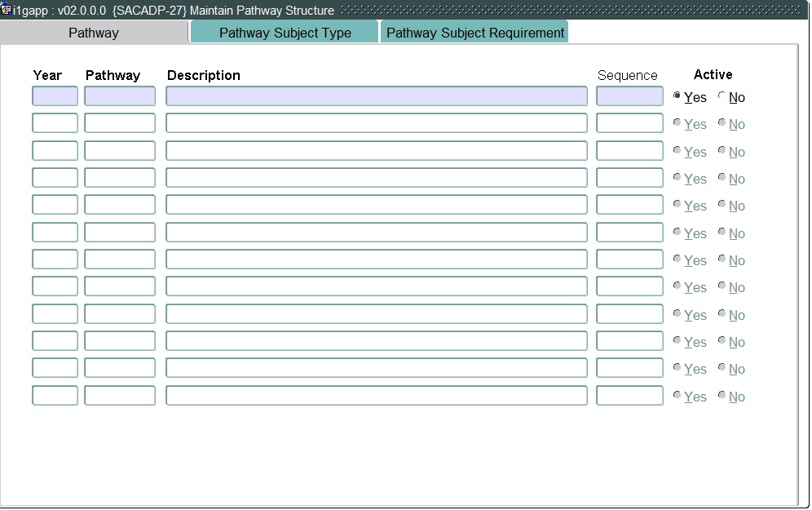Select No radio in the sixth row
812x510 pixels.
[x=722, y=233]
